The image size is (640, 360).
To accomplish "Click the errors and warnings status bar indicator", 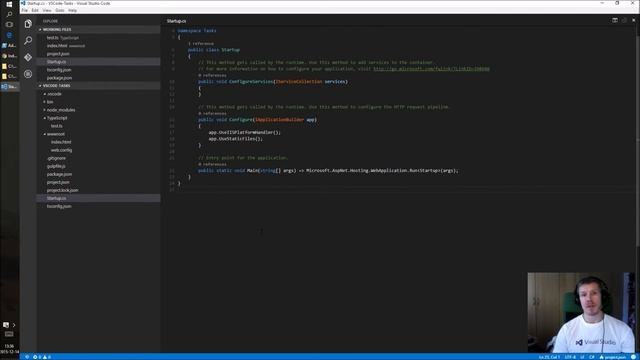I will 42,357.
